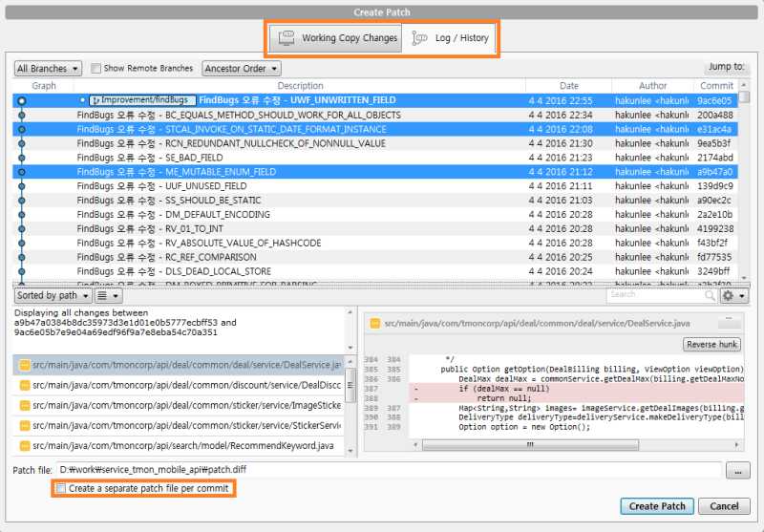The height and width of the screenshot is (532, 764).
Task: Select commit RC_REF_COMPARISON row
Action: click(x=374, y=257)
